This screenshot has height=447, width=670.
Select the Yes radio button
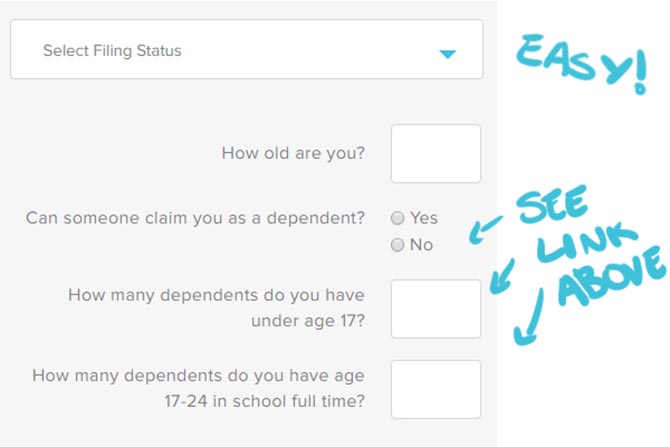[x=397, y=218]
